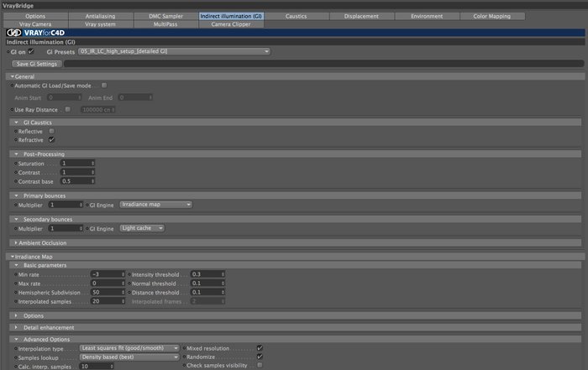Collapse the Primary bounces group
The height and width of the screenshot is (370, 588).
tap(16, 195)
